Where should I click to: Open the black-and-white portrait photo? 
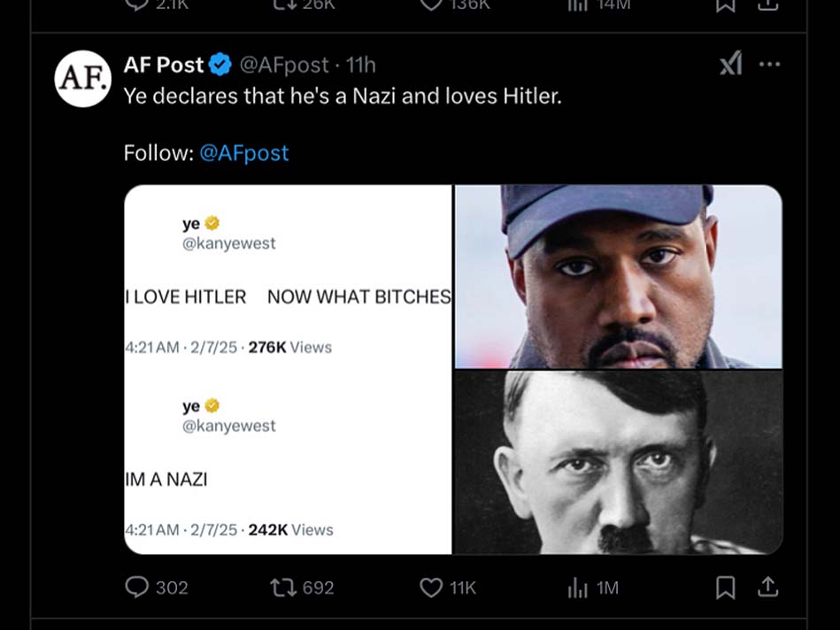618,462
